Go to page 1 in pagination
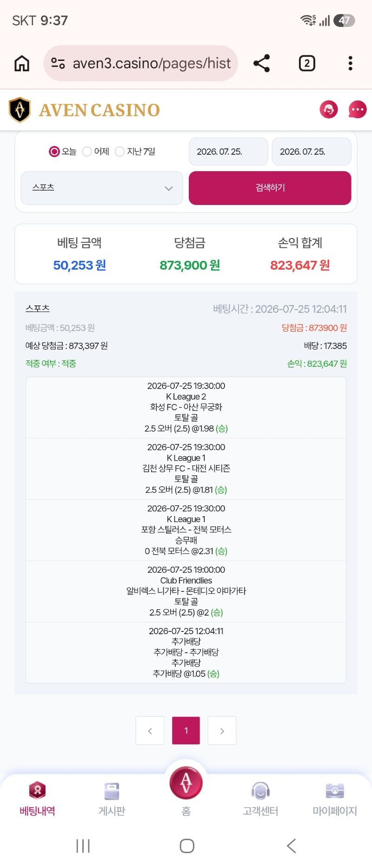Viewport: 372px width, 868px height. pos(186,730)
